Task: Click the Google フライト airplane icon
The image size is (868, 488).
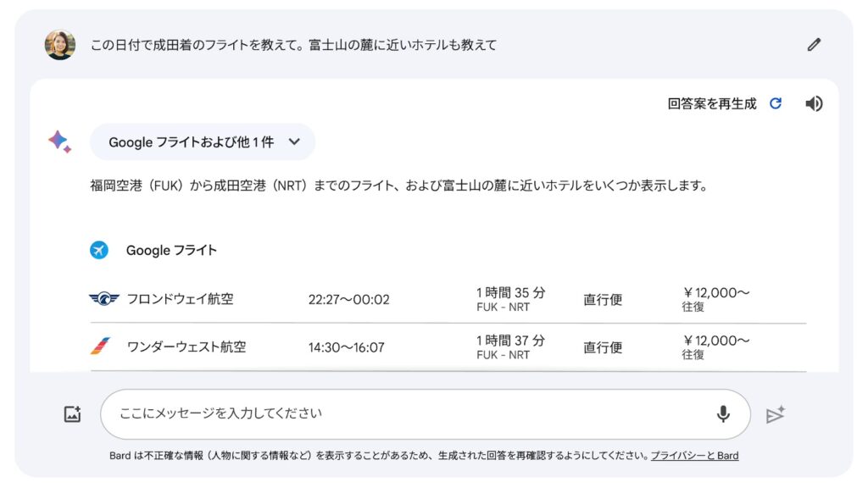Action: pos(99,250)
